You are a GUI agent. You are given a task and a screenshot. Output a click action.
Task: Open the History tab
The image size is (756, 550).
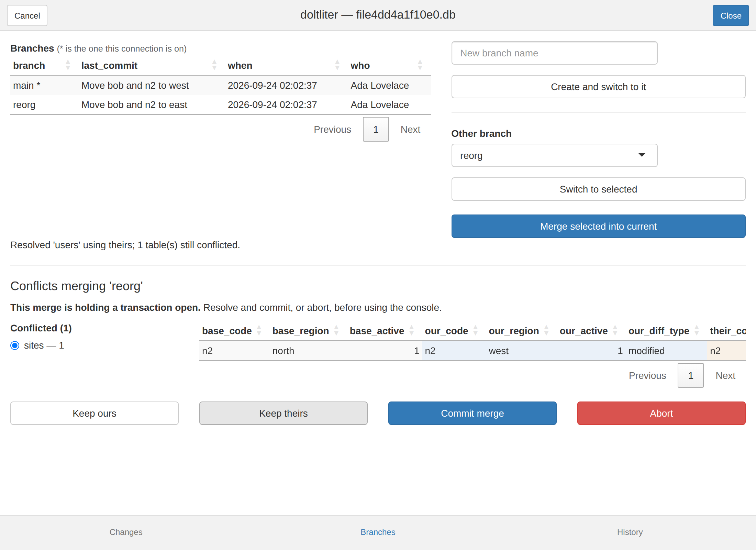(x=630, y=532)
